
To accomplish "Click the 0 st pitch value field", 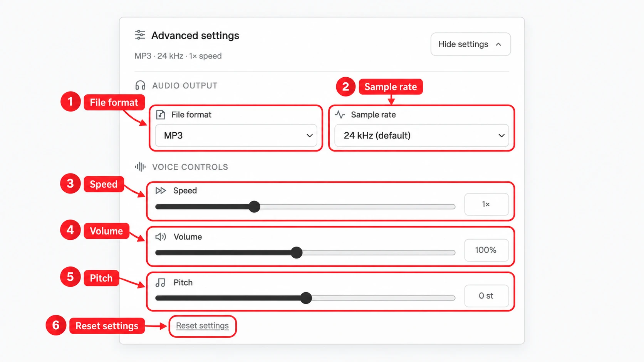I will [486, 296].
